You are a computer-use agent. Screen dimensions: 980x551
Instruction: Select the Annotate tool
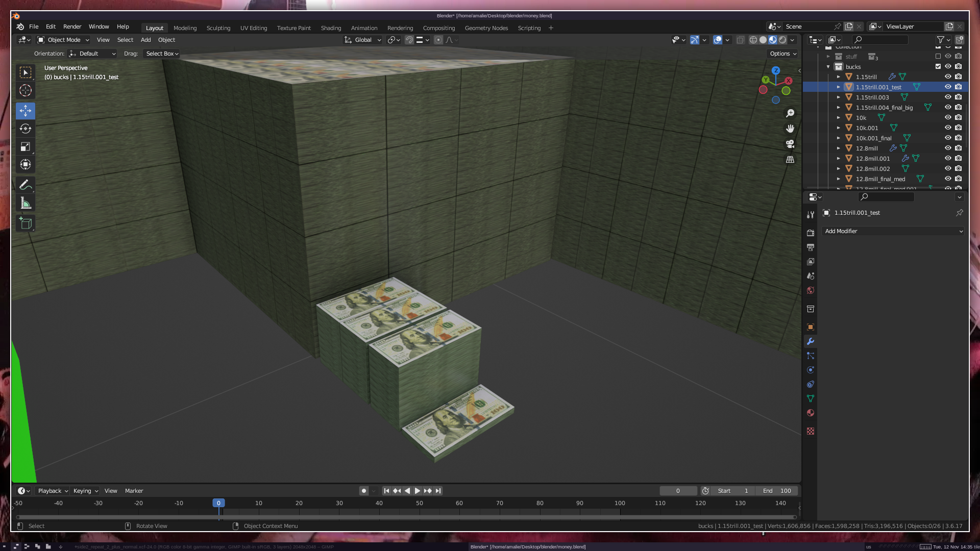(x=26, y=185)
